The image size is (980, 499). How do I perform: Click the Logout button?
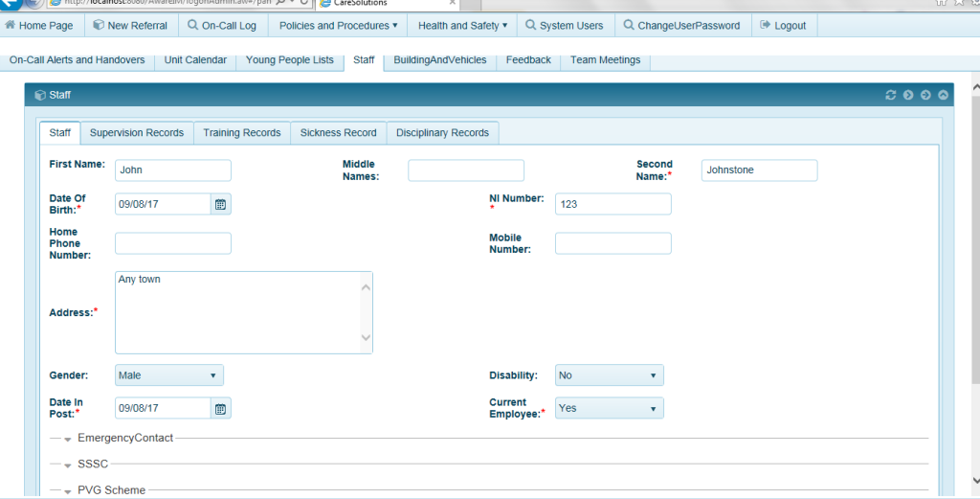(784, 26)
